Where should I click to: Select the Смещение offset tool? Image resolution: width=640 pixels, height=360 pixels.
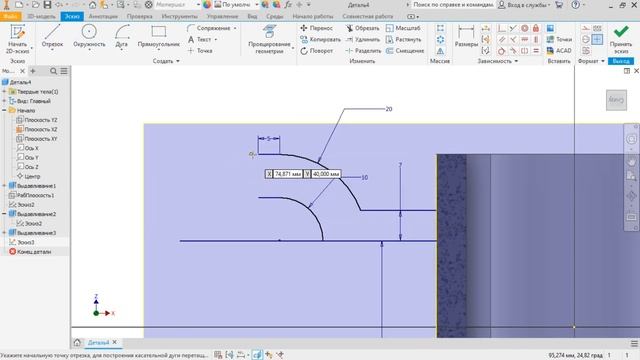(405, 51)
